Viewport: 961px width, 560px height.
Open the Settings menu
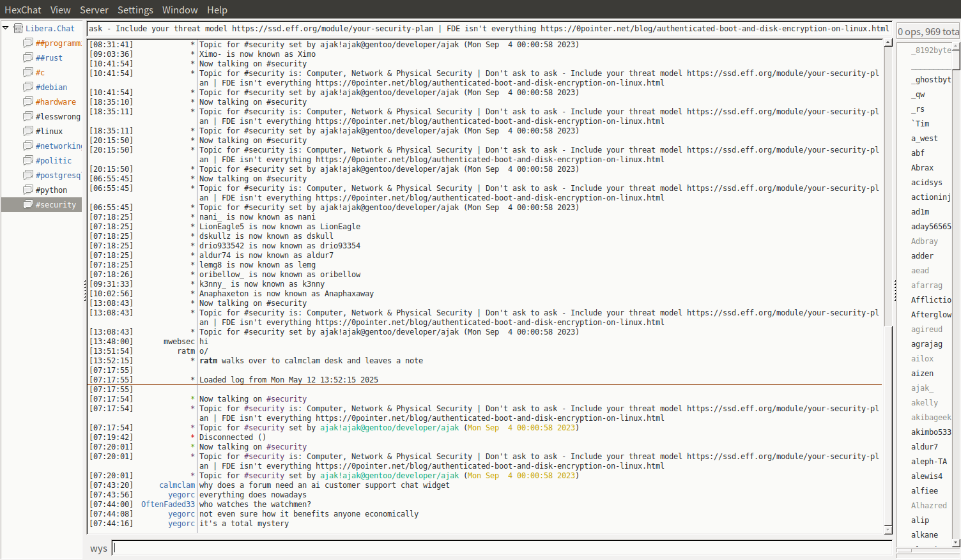click(135, 10)
